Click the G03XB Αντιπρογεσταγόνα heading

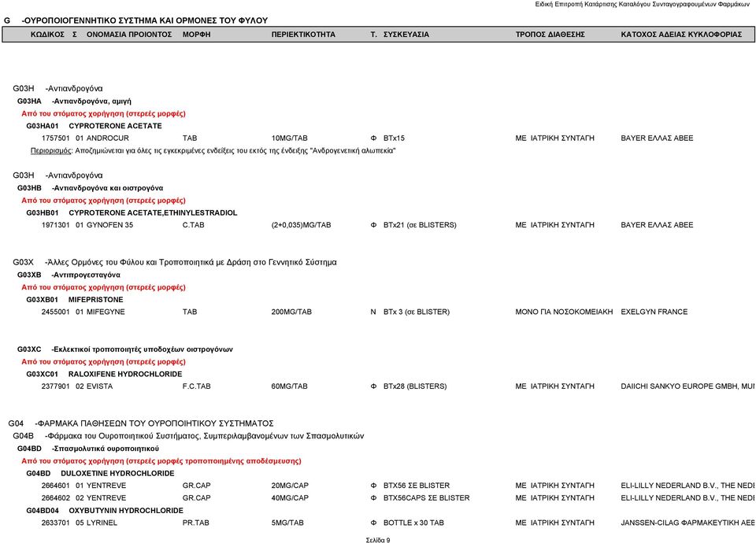point(69,275)
